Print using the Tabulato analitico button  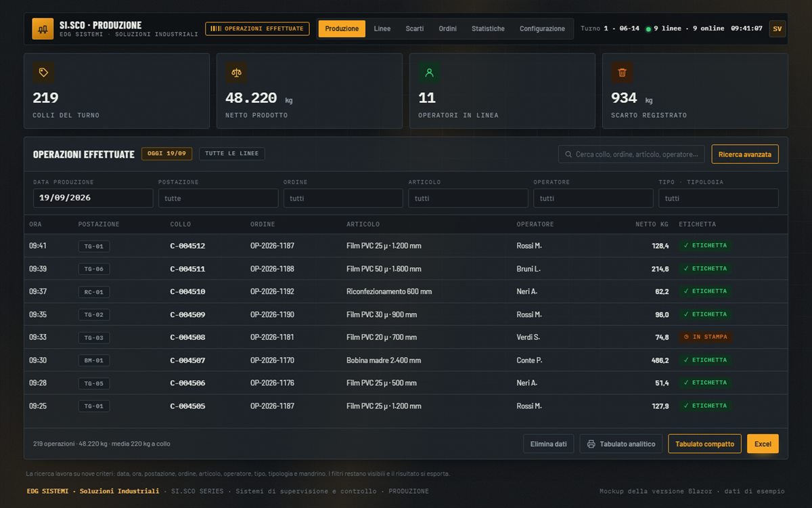pos(621,444)
